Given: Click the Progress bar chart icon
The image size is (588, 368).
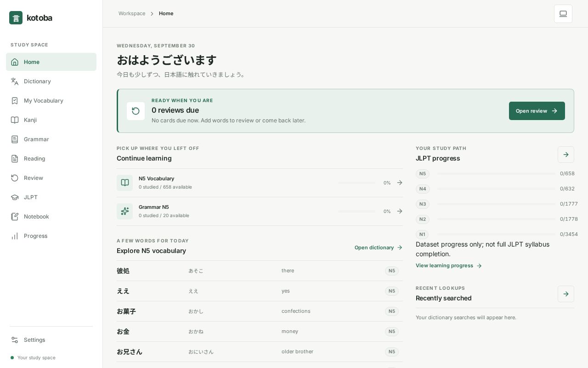Looking at the screenshot, I should point(15,236).
